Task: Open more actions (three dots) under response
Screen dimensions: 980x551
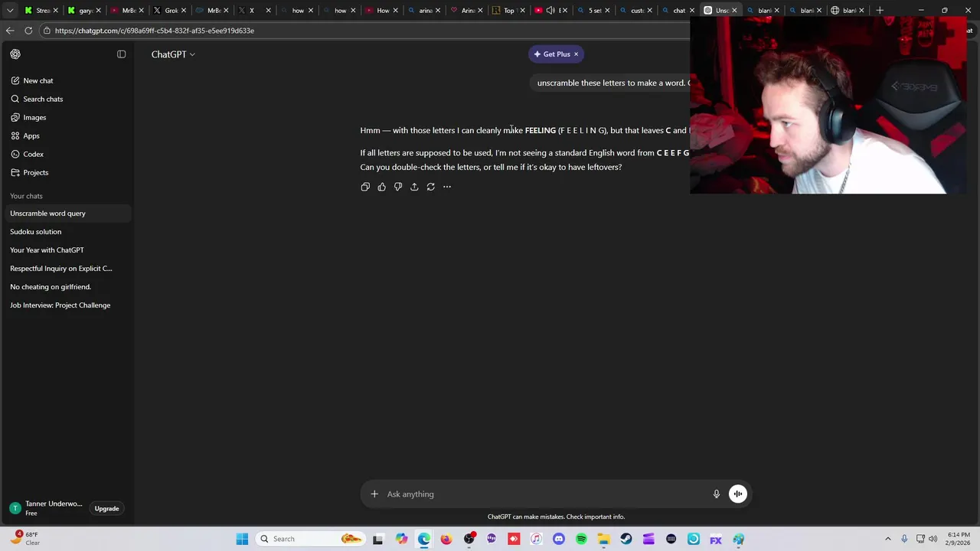Action: [447, 187]
